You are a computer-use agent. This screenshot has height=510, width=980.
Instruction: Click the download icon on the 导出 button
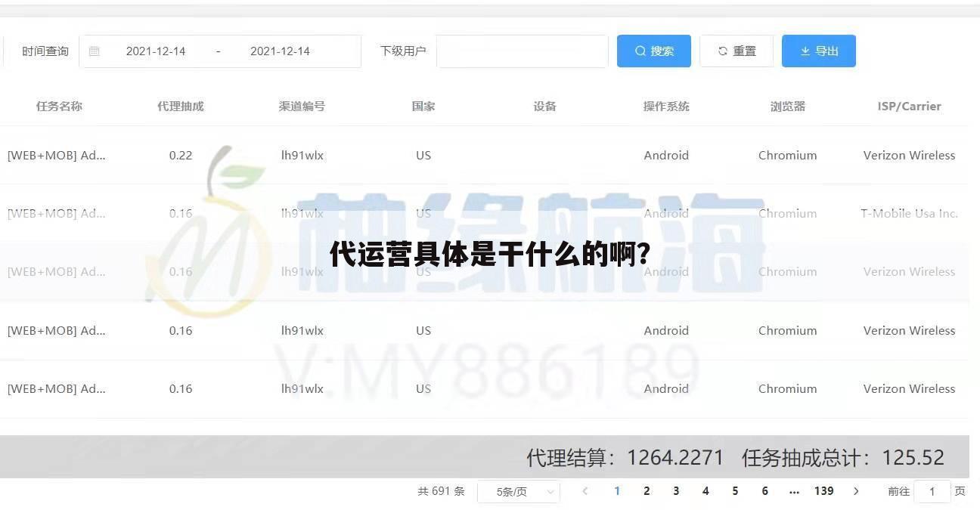pos(805,51)
